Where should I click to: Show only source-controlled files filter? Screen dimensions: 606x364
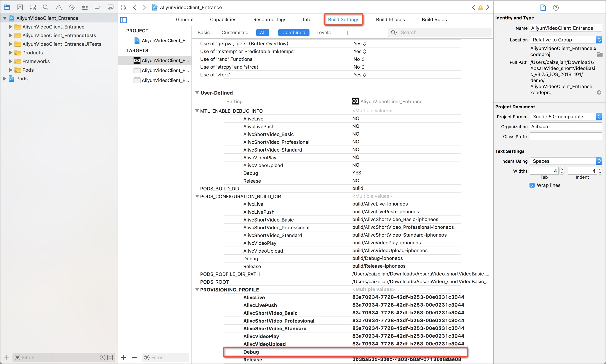point(110,357)
